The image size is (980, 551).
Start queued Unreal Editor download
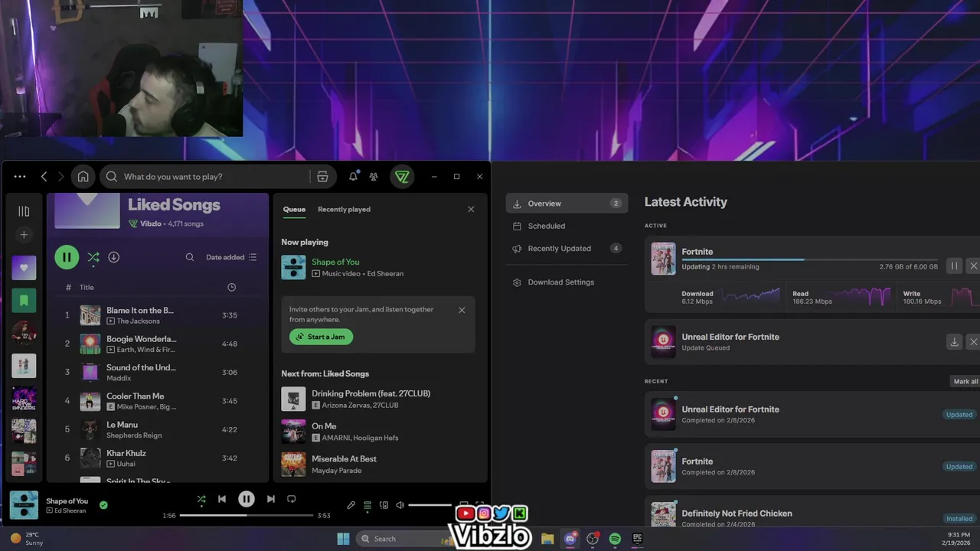point(954,342)
